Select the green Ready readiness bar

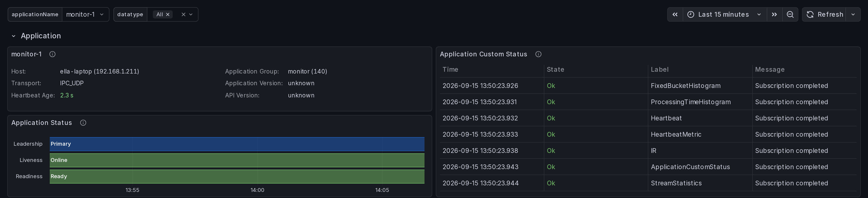(x=237, y=177)
